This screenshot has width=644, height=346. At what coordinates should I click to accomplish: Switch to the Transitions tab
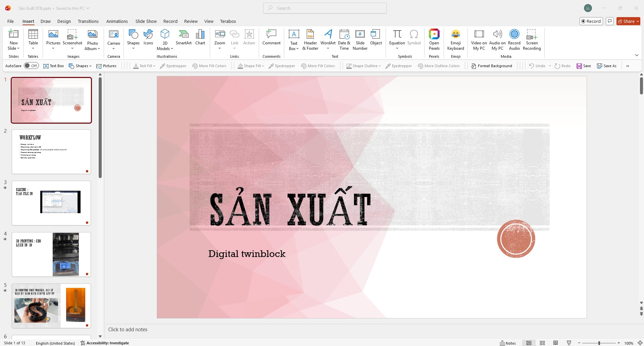88,21
